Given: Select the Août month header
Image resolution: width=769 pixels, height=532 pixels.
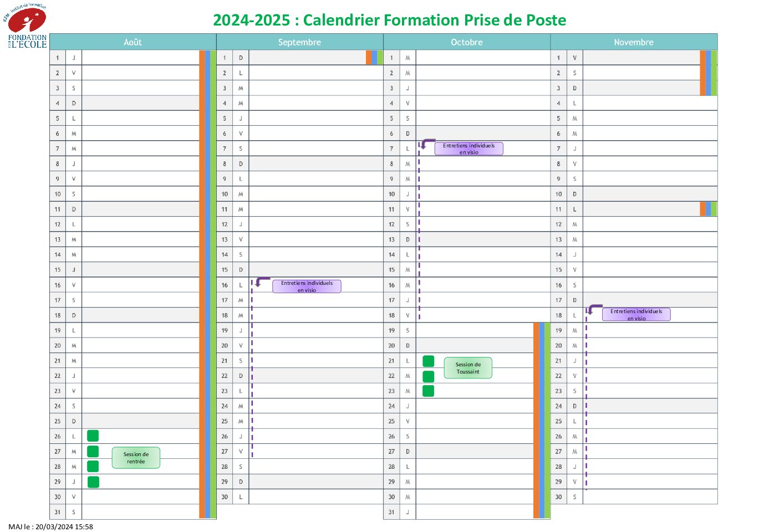Looking at the screenshot, I should 133,42.
